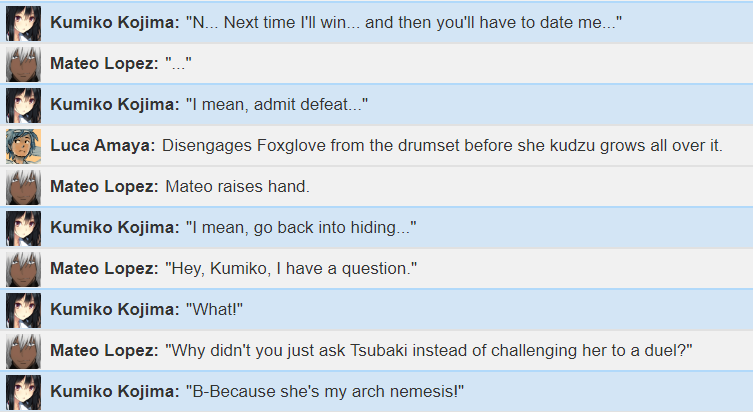Click the "I mean, admit defeat..." message text
This screenshot has width=753, height=412.
277,104
